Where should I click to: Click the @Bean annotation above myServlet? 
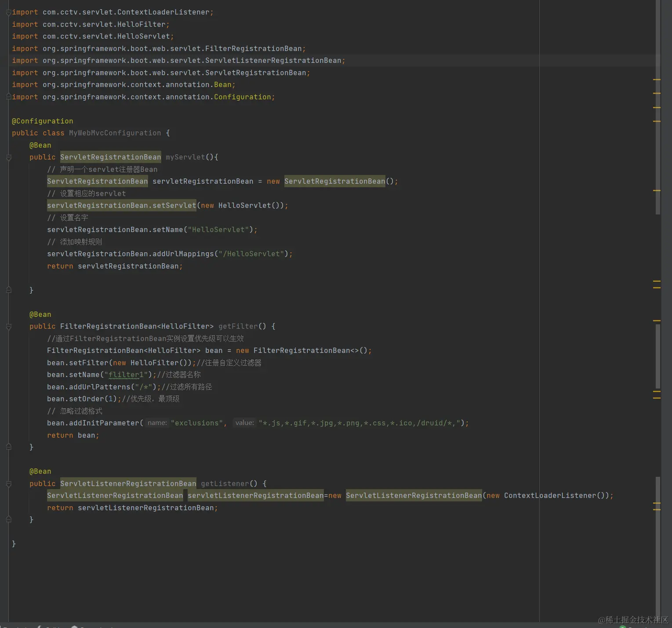pyautogui.click(x=40, y=145)
